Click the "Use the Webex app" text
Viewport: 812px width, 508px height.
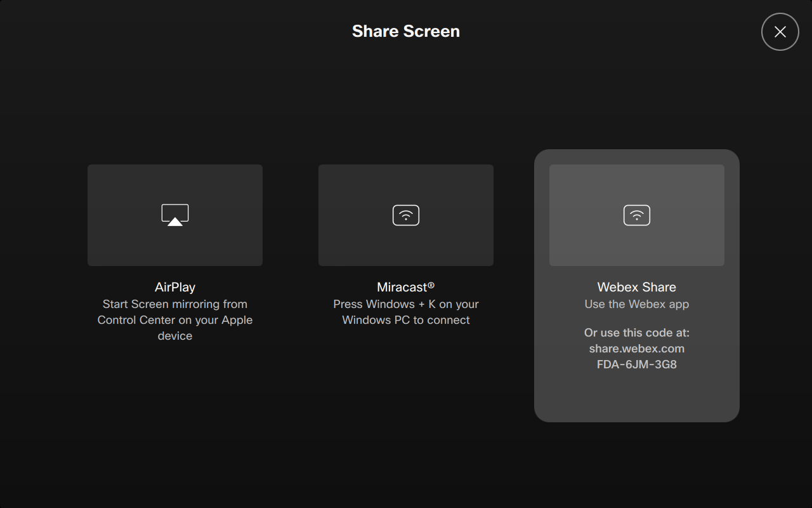click(x=637, y=304)
